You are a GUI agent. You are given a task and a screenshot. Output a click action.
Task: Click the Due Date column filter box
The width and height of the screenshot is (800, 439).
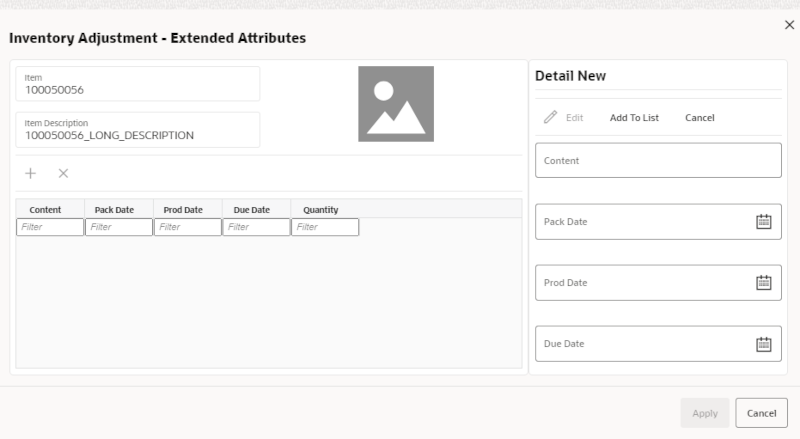click(256, 227)
